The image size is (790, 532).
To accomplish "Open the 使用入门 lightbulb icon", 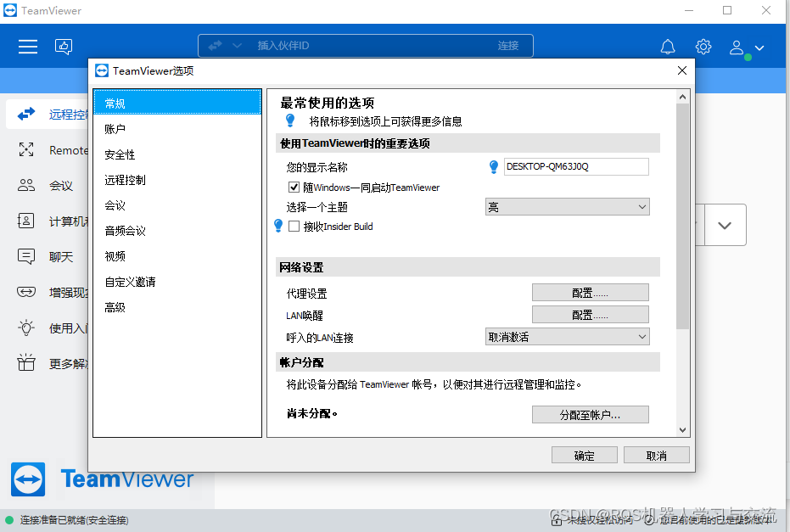I will 26,328.
